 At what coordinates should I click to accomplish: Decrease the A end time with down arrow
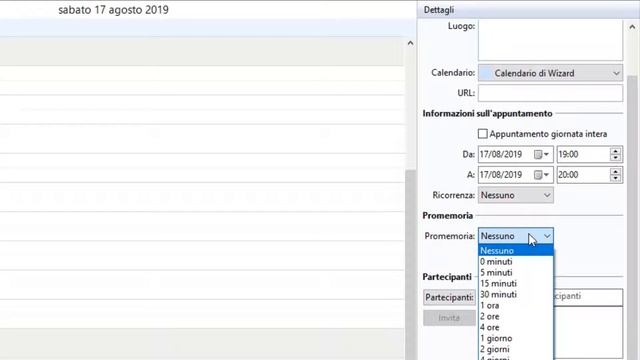[x=616, y=178]
